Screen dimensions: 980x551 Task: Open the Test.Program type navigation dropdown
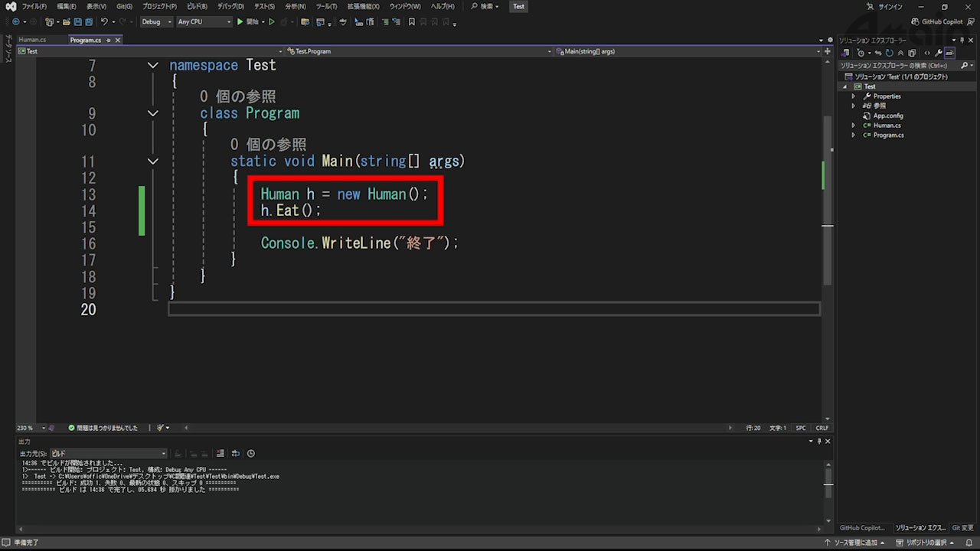click(x=419, y=51)
